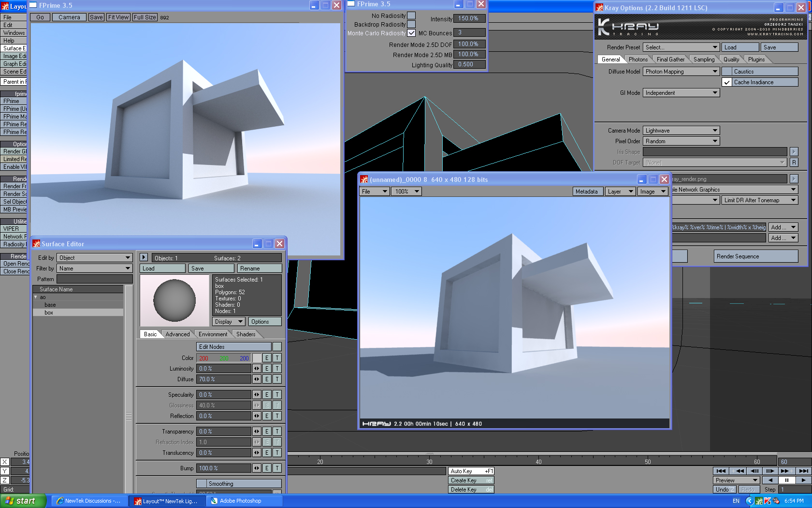Click the T texture button for Color

[x=277, y=358]
